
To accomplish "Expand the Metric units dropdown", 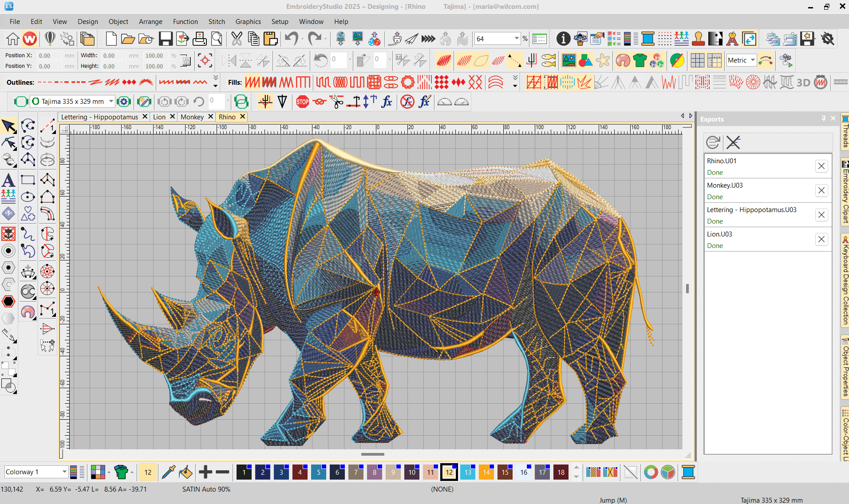I will tap(753, 60).
